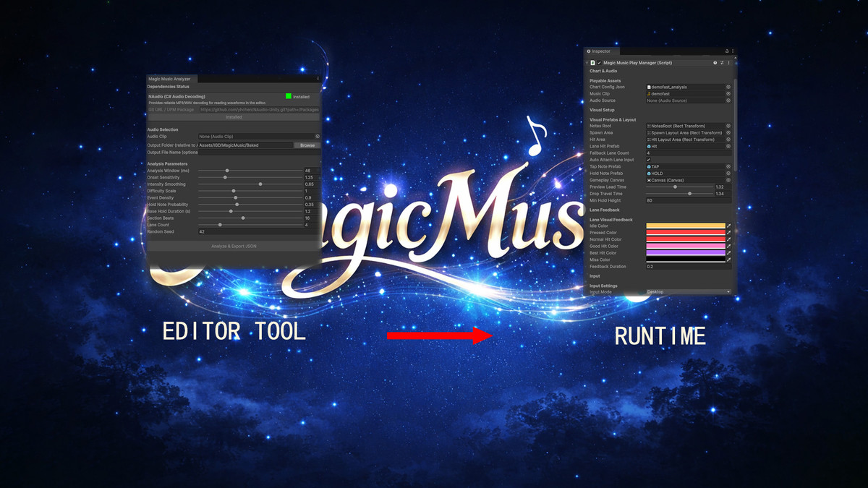This screenshot has height=488, width=868.
Task: Open the Input Mode dropdown
Action: 689,291
